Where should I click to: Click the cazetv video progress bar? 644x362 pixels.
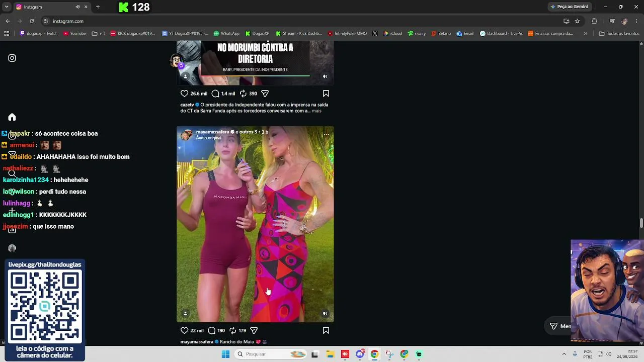coord(255,76)
